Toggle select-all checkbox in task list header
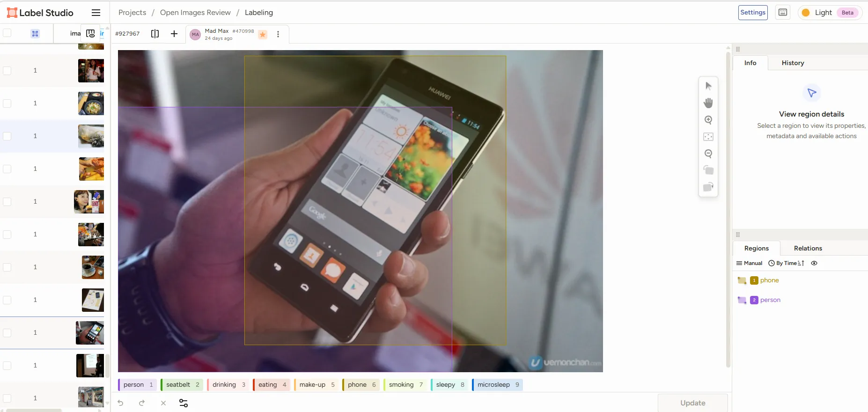The image size is (868, 412). click(7, 33)
